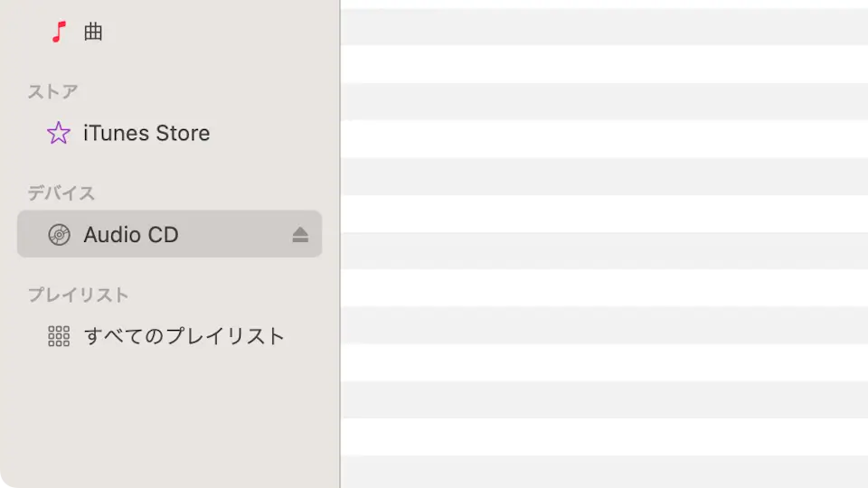Select the Audio CD device text
The width and height of the screenshot is (868, 488).
[x=131, y=235]
